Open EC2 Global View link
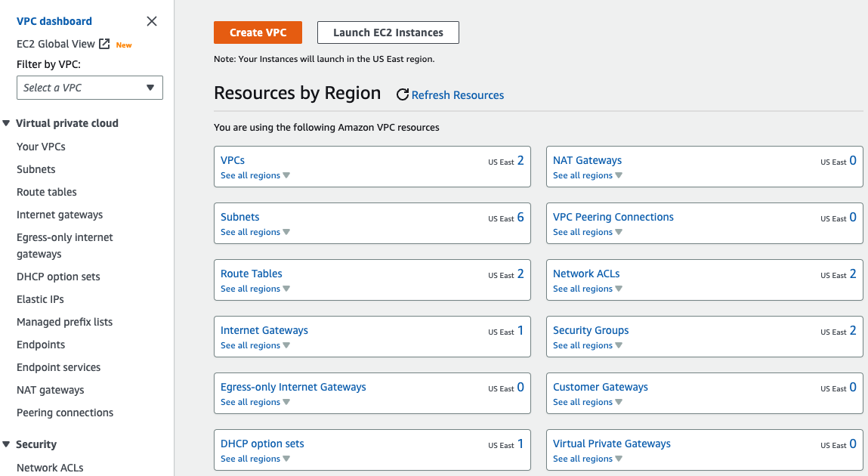This screenshot has width=868, height=476. [x=56, y=44]
